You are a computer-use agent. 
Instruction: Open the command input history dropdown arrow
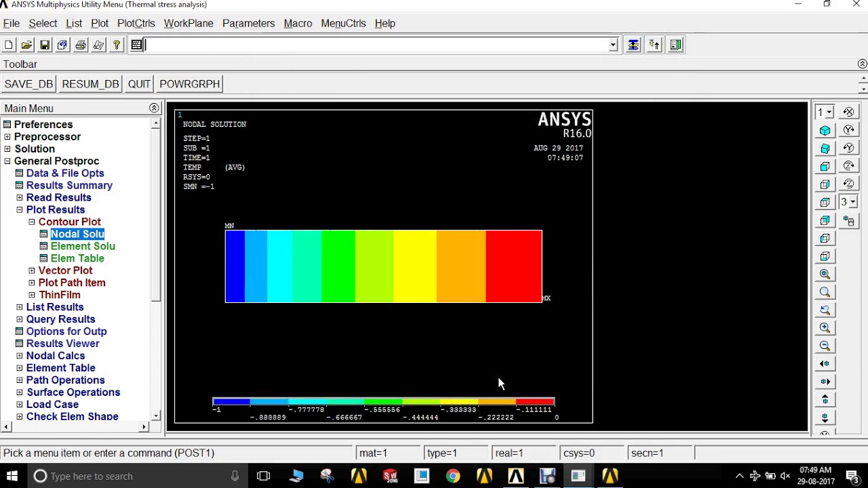[613, 45]
